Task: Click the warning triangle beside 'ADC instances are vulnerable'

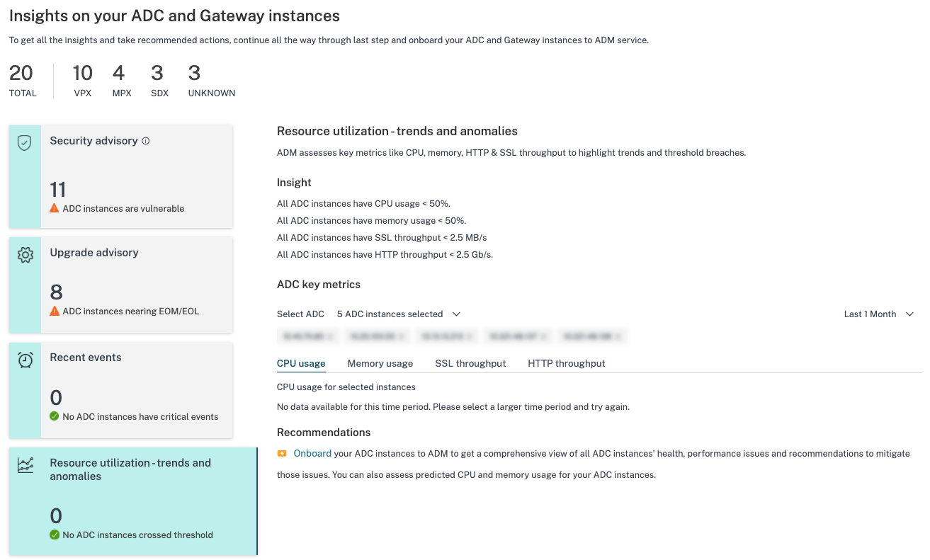Action: pyautogui.click(x=55, y=208)
